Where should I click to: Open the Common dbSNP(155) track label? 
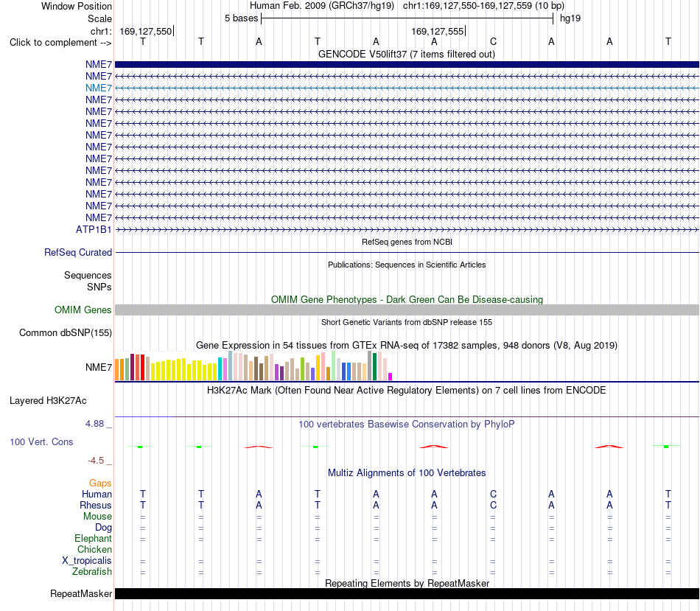tap(65, 332)
